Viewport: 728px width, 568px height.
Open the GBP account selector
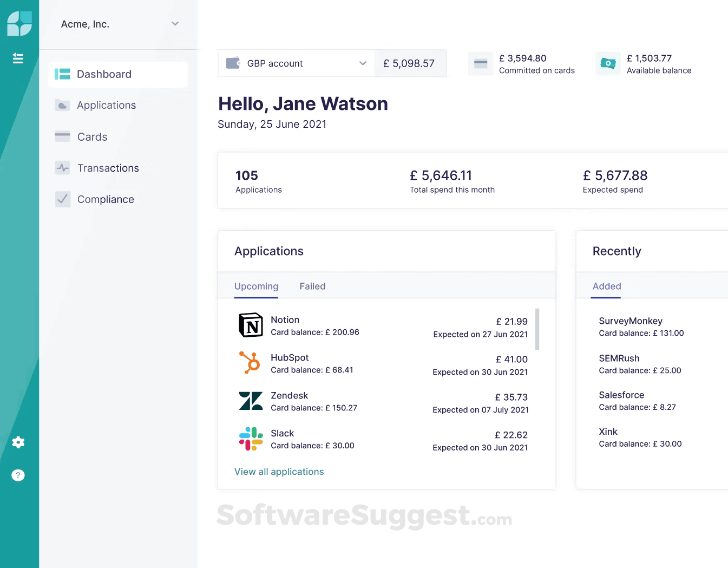[x=296, y=63]
